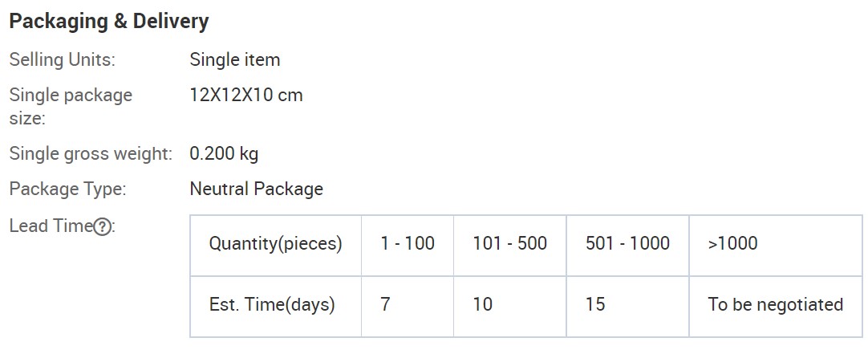Viewport: 868px width, 350px height.
Task: Select the 12X12X10 cm value
Action: click(x=246, y=95)
